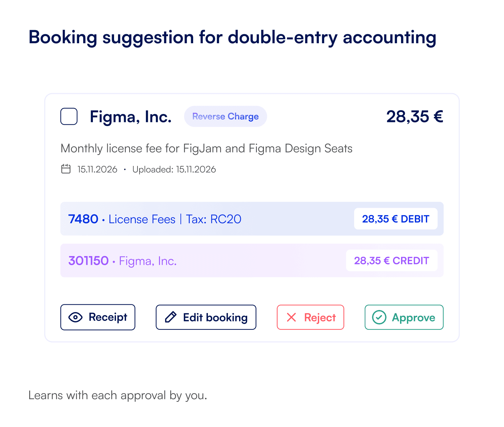Click the eye icon on the Receipt button
Screen dimensions: 504x427
pos(75,317)
